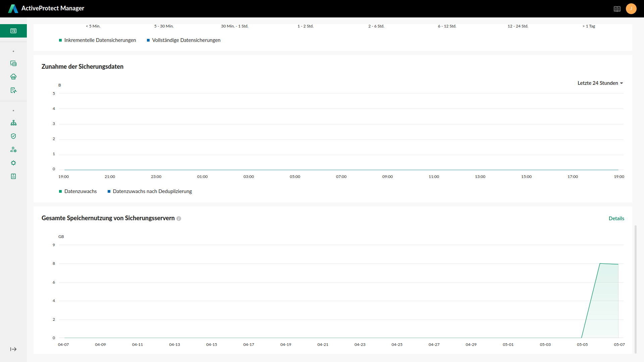Open the help book icon in header

[617, 9]
